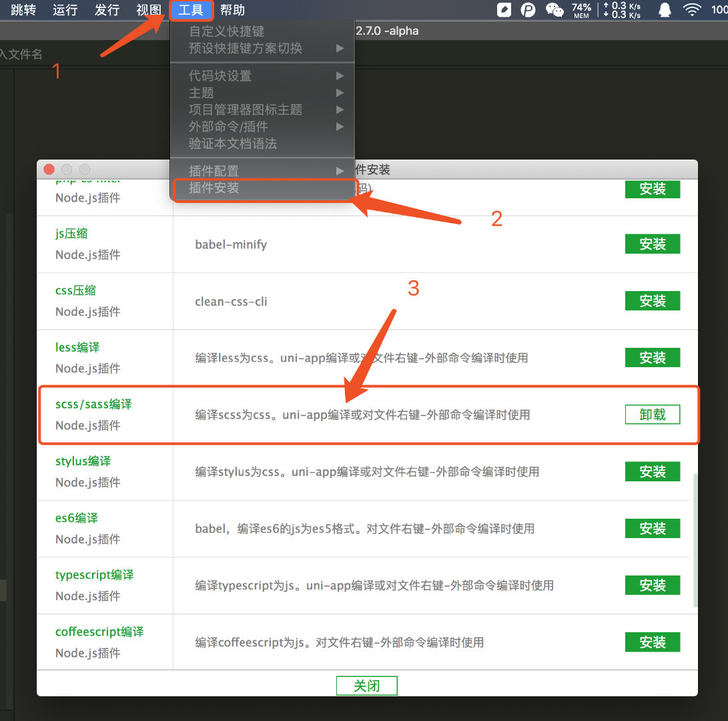The height and width of the screenshot is (721, 728).
Task: Uninstall the scss/sass编译 plugin
Action: click(652, 414)
